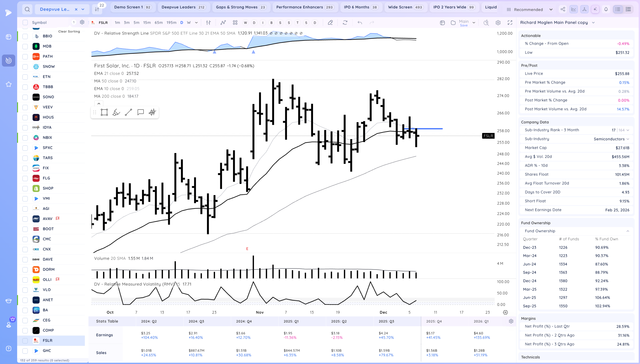The height and width of the screenshot is (364, 640).
Task: Tick the checkbox next to SHOP
Action: click(25, 188)
